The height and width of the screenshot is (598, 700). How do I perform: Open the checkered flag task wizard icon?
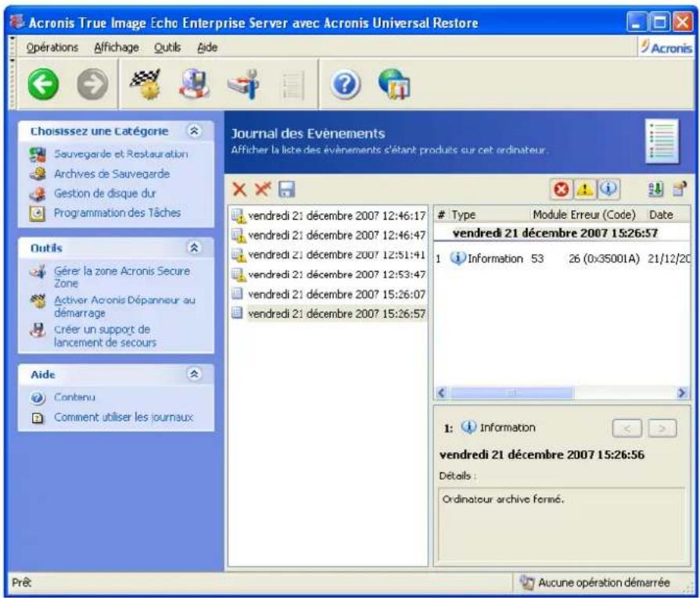[x=145, y=84]
